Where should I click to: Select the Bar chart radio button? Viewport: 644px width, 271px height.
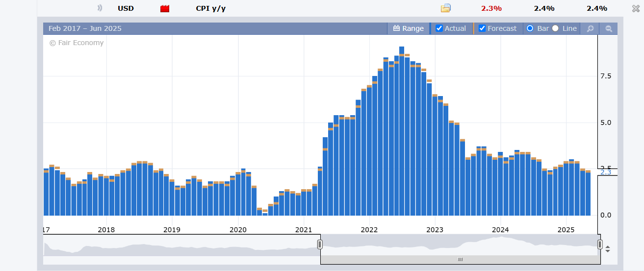point(530,28)
